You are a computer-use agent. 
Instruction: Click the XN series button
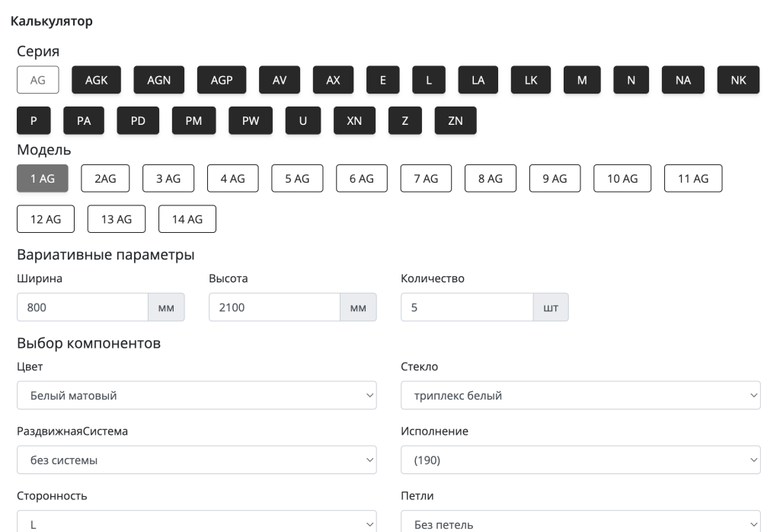click(355, 120)
